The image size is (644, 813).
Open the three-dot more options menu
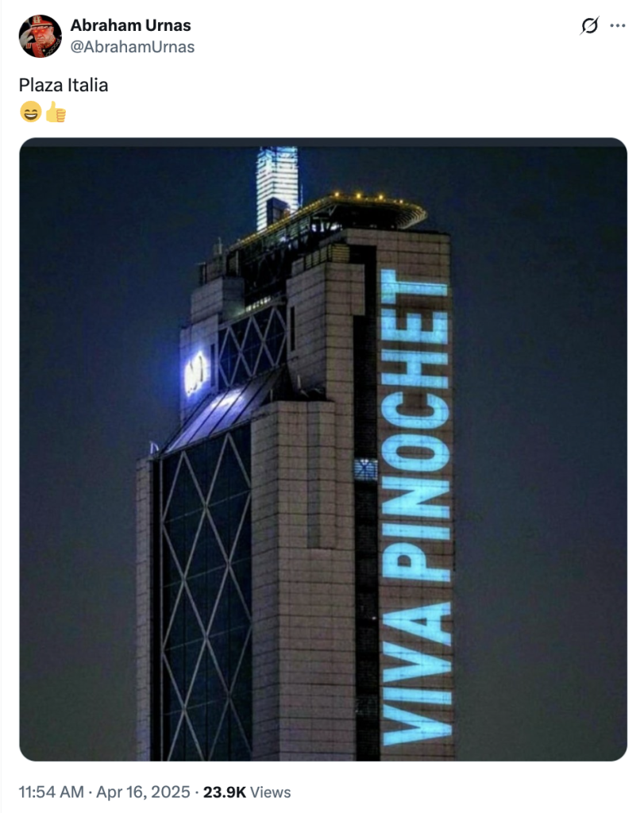coord(618,25)
